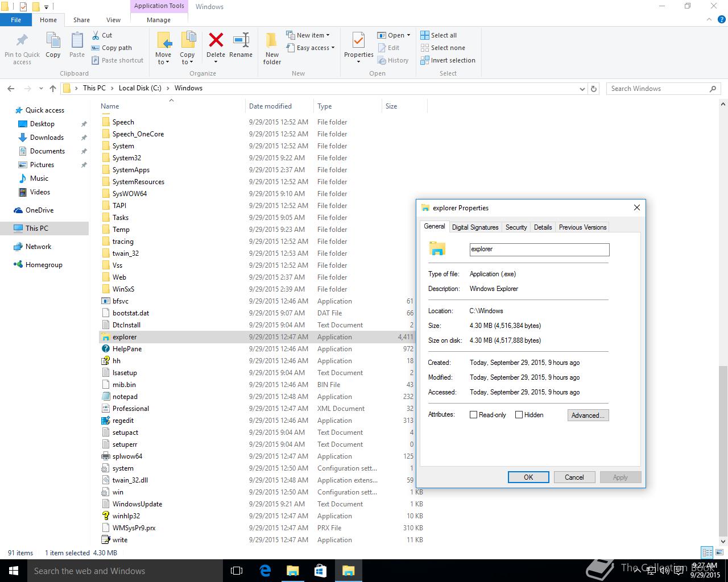Click the Cut scissors icon
The width and height of the screenshot is (728, 582).
96,35
